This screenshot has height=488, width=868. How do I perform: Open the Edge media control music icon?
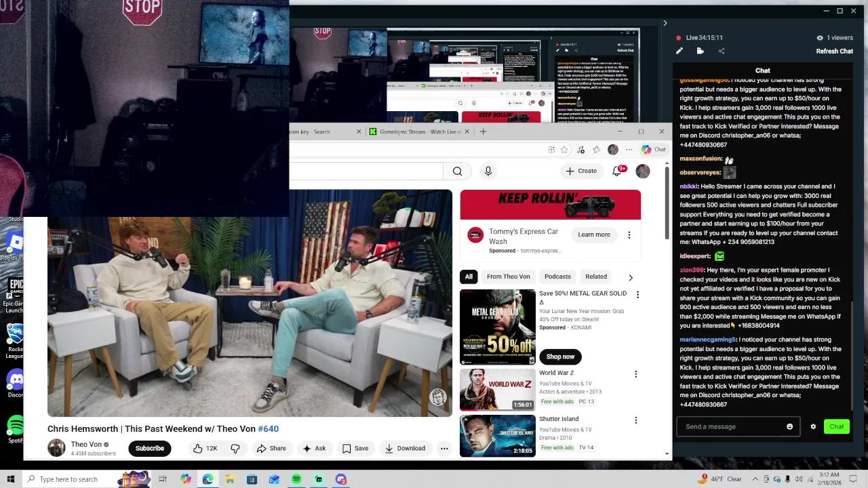[580, 150]
